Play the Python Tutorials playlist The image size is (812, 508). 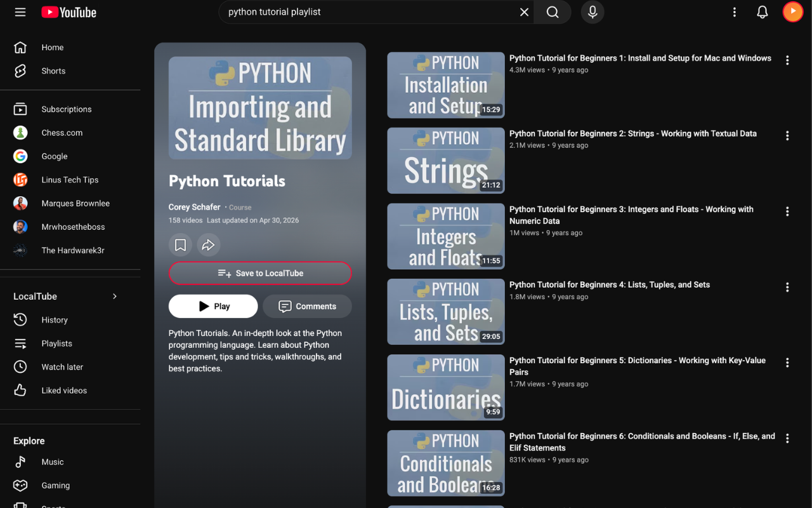213,306
